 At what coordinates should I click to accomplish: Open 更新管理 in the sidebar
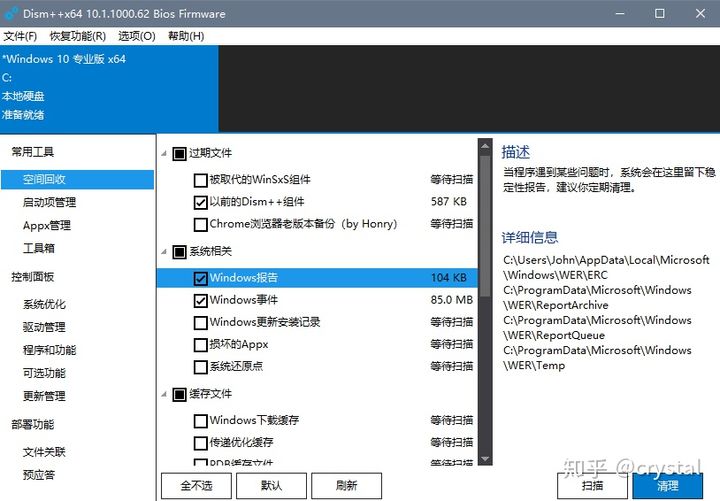pyautogui.click(x=44, y=396)
